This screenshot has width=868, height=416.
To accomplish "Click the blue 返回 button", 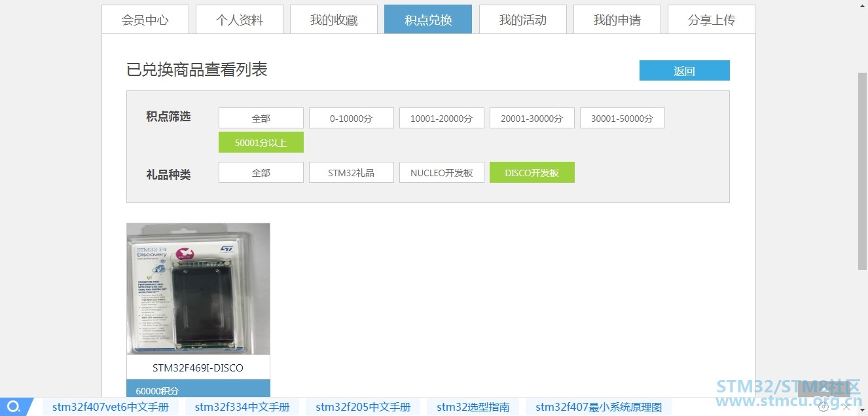I will click(684, 71).
